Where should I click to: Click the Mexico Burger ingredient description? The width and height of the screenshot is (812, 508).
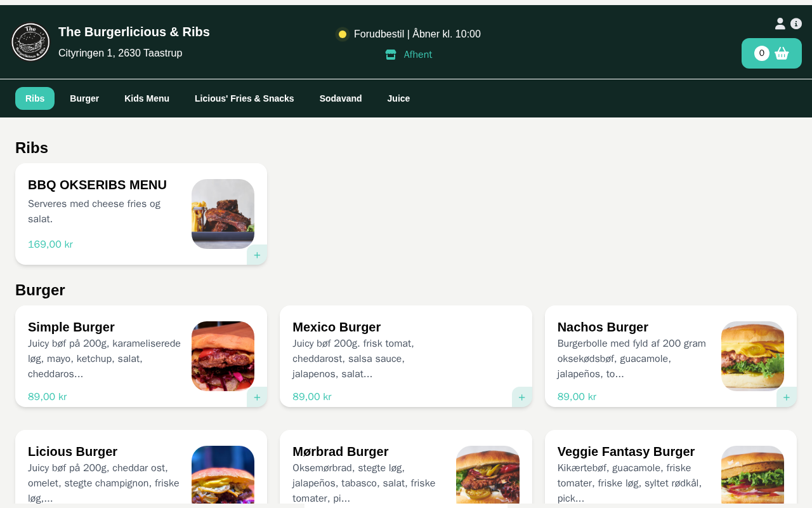pyautogui.click(x=353, y=359)
